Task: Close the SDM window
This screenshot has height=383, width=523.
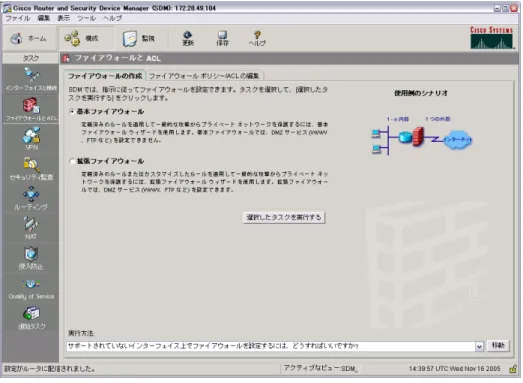Action: [514, 8]
